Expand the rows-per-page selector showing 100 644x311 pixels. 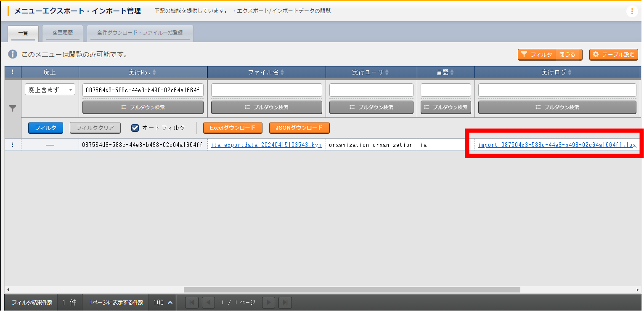coord(163,303)
